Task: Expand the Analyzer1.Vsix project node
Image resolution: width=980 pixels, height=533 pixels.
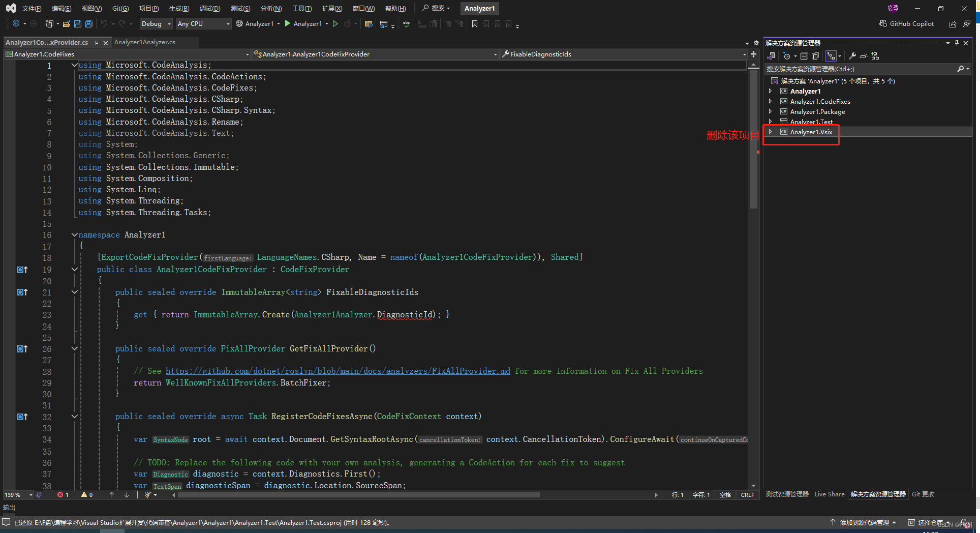Action: coord(770,132)
